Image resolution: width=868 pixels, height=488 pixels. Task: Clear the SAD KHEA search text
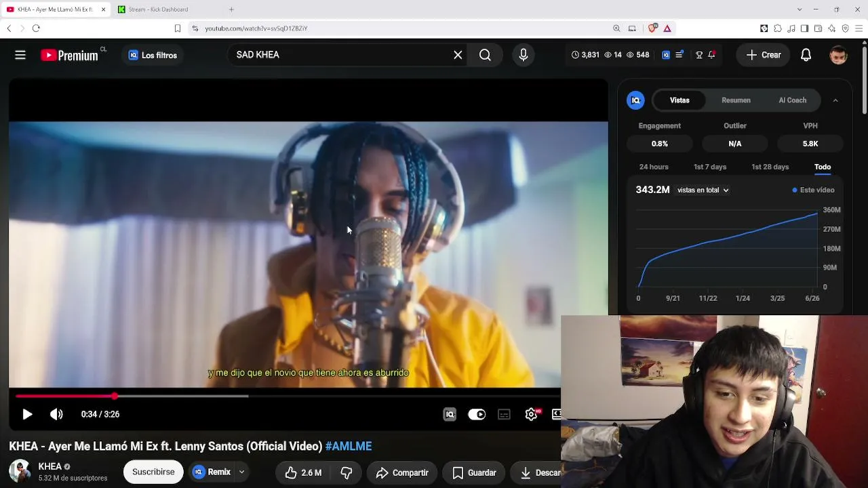458,55
